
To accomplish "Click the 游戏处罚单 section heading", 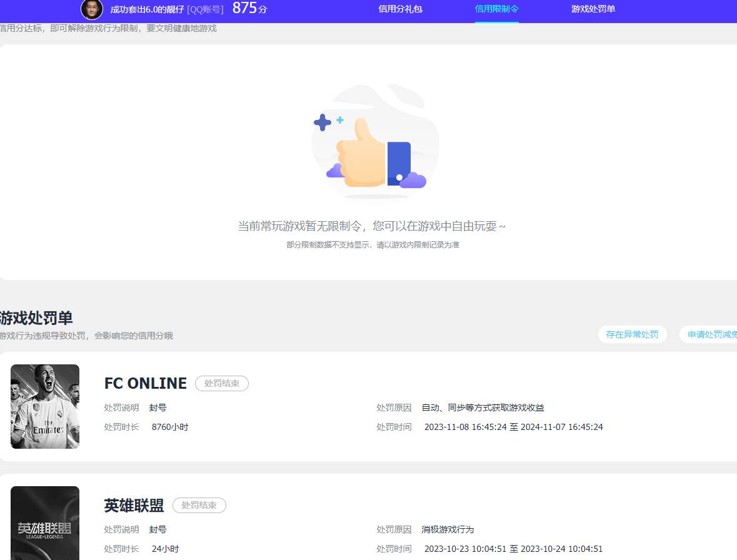I will pyautogui.click(x=36, y=318).
